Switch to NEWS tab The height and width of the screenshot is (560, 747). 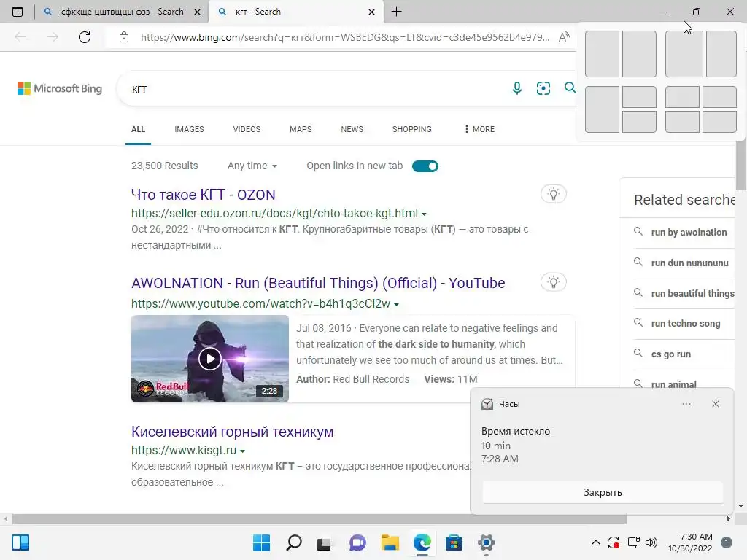click(x=352, y=129)
